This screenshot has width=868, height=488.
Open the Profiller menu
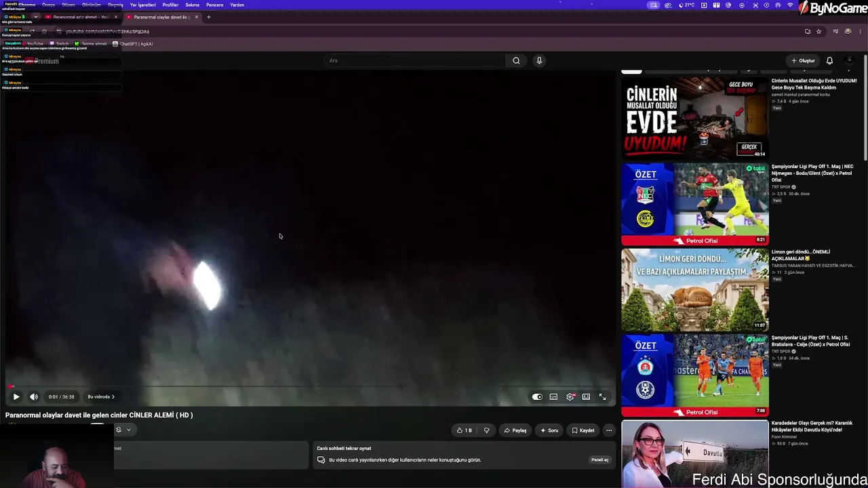click(x=170, y=5)
